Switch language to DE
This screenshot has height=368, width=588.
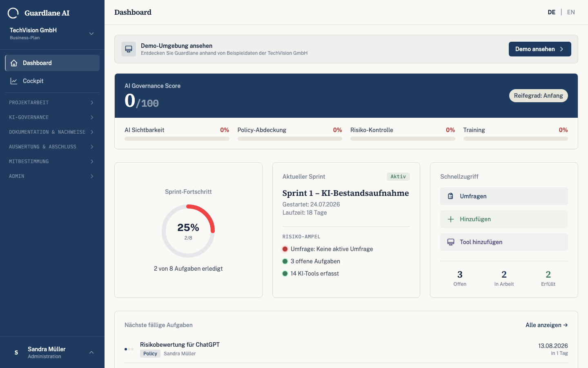click(x=552, y=12)
